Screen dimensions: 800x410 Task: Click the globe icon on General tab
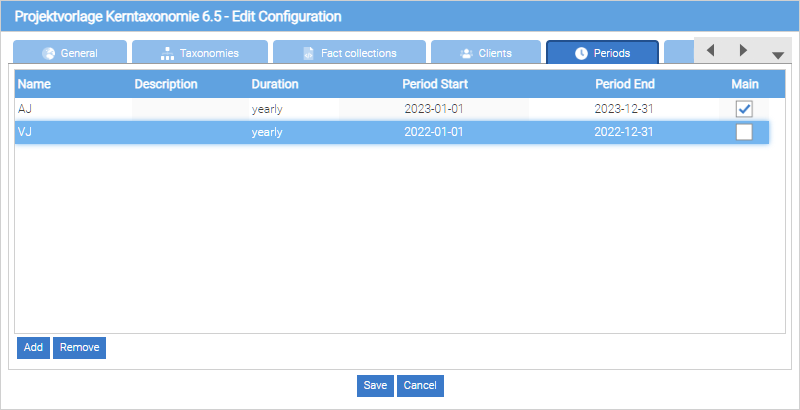(x=48, y=53)
